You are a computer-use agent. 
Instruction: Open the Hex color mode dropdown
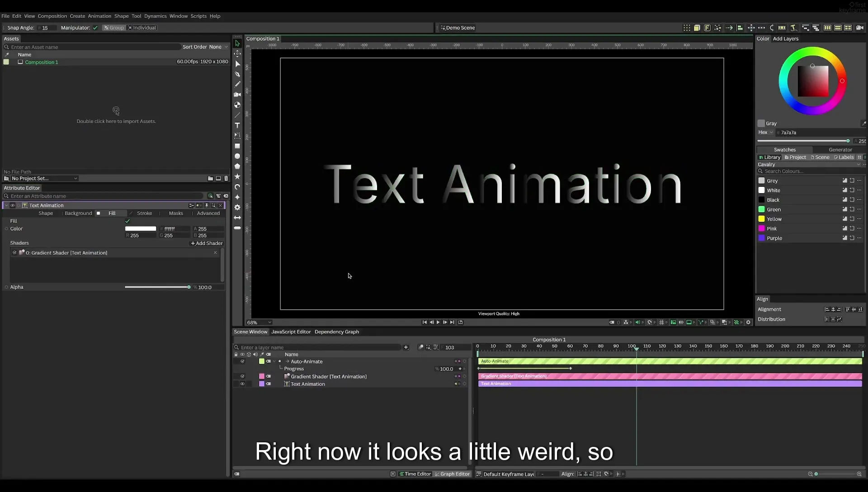tap(766, 132)
